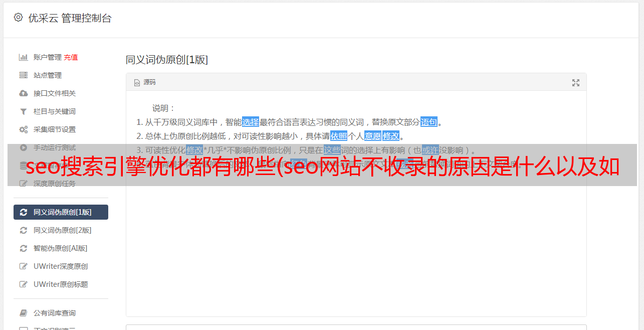Screen dimensions: 644x330
Task: Open 采集细节设置 gears icon
Action: (x=23, y=129)
